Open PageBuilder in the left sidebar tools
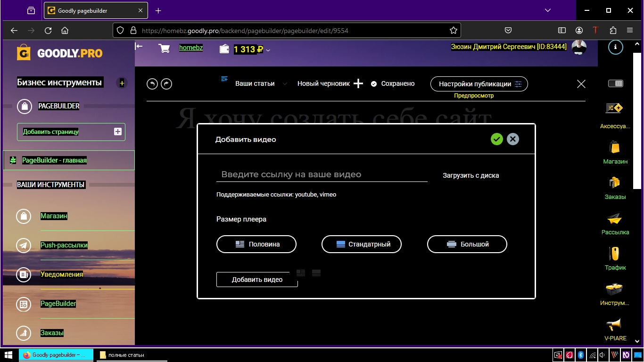644x362 pixels. (58, 304)
